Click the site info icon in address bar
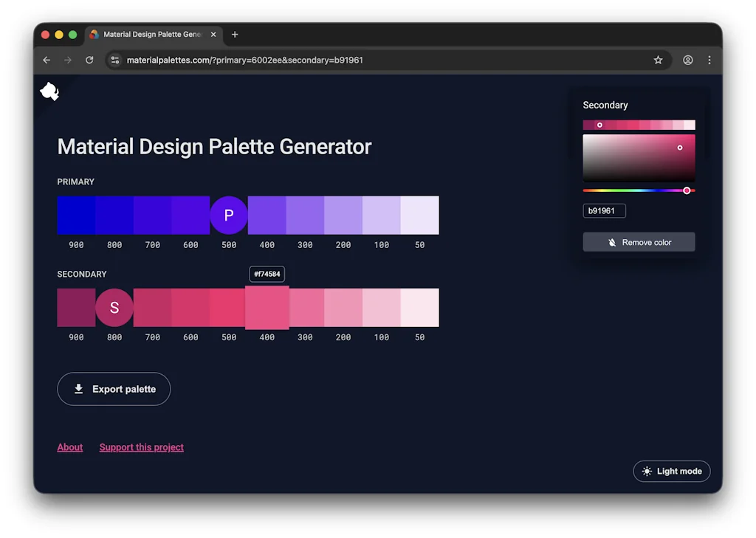Viewport: 756px width, 538px height. click(x=115, y=60)
